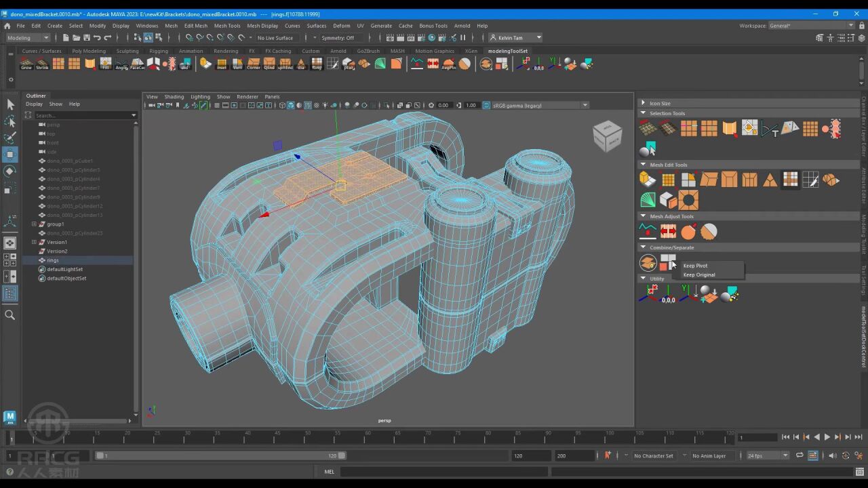
Task: Expand group1 in the Outliner
Action: tap(34, 224)
